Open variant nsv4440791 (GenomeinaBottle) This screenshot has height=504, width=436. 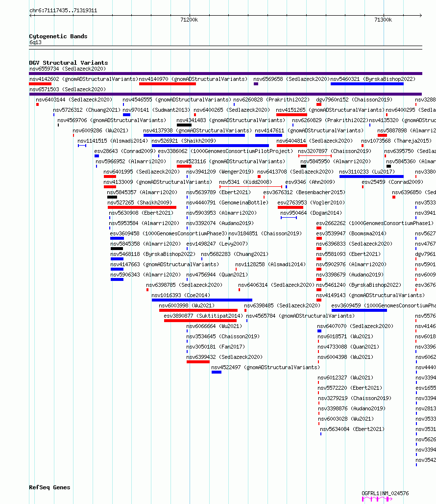(x=227, y=202)
